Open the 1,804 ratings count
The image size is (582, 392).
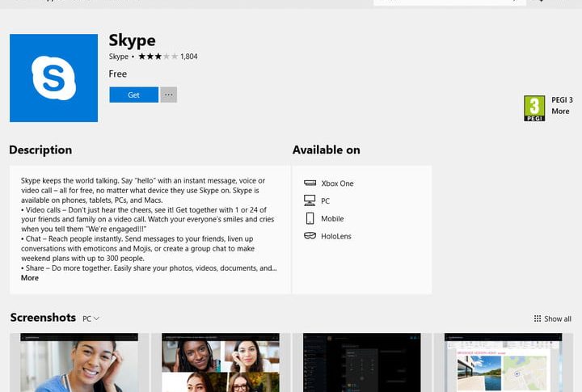tap(189, 57)
